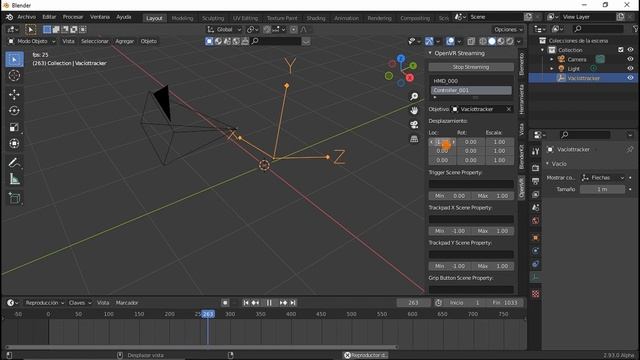
Task: Open the Agregar menu in viewport
Action: click(124, 41)
